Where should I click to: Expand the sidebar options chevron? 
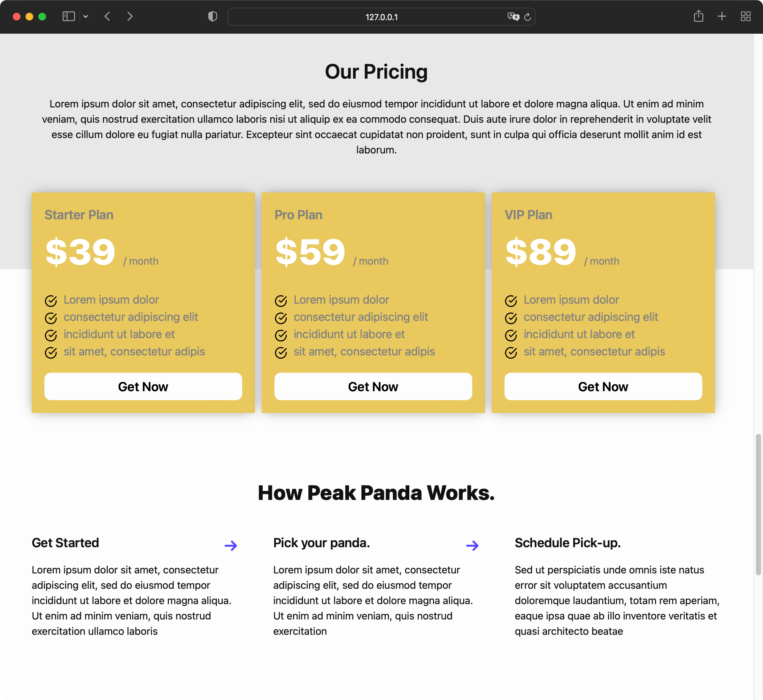pyautogui.click(x=85, y=16)
